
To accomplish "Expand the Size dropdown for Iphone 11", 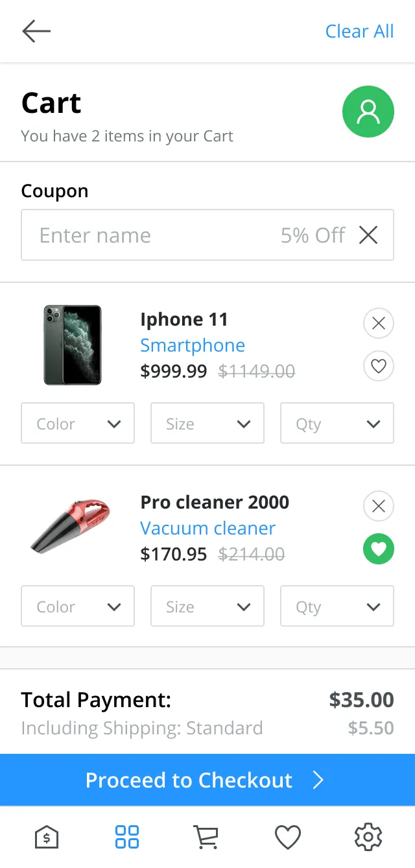I will click(x=207, y=424).
